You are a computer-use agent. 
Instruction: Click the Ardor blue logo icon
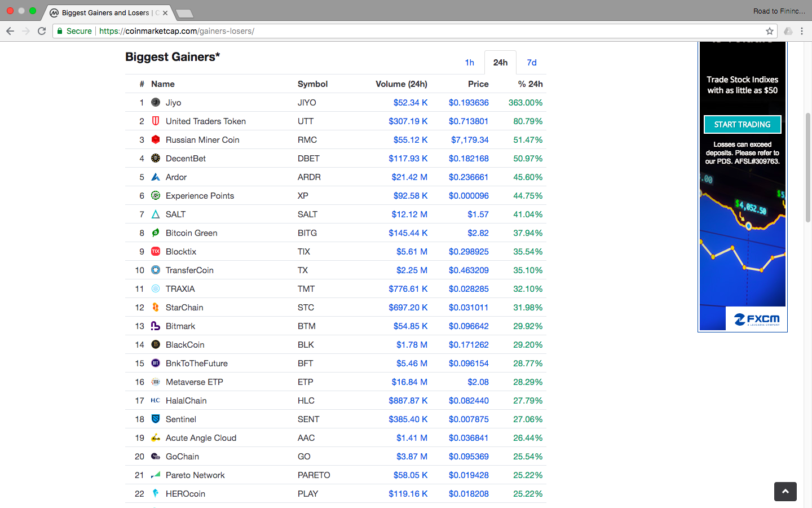click(156, 177)
